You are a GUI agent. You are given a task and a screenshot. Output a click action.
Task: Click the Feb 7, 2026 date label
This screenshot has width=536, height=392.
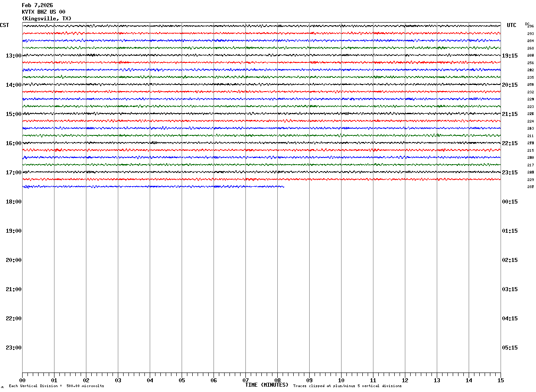(x=37, y=5)
